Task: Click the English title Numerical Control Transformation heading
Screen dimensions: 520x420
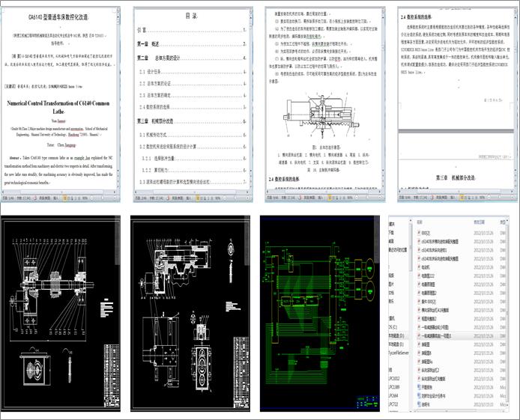Action: [58, 107]
